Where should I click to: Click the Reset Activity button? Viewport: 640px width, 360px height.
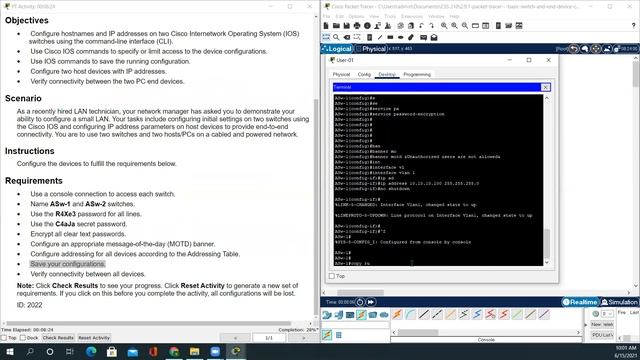click(94, 338)
